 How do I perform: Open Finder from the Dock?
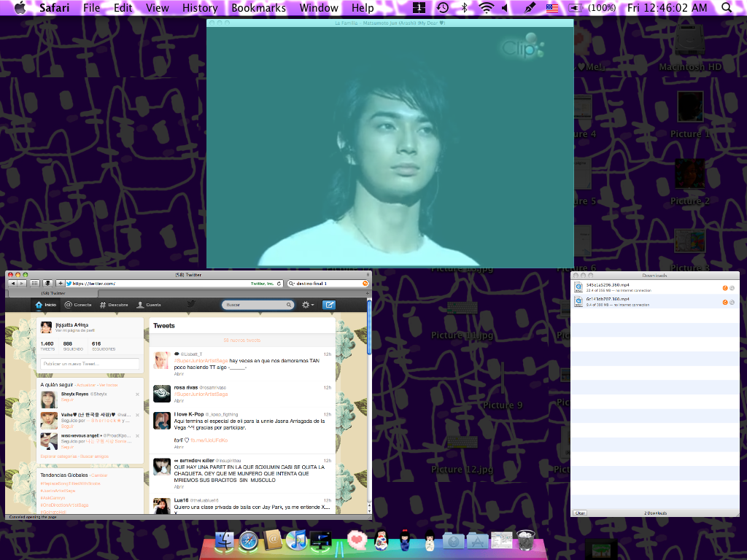coord(225,541)
